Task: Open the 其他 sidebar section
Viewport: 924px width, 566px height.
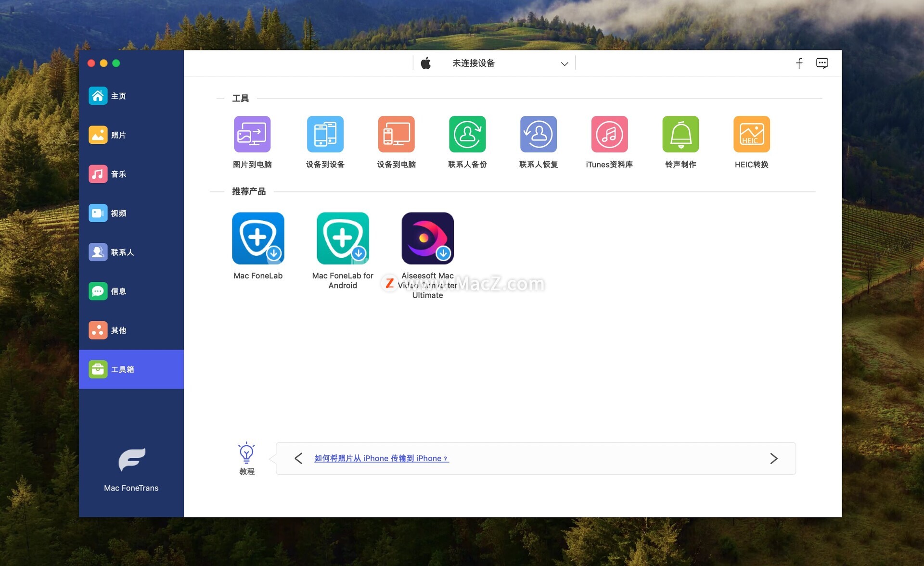Action: [131, 330]
